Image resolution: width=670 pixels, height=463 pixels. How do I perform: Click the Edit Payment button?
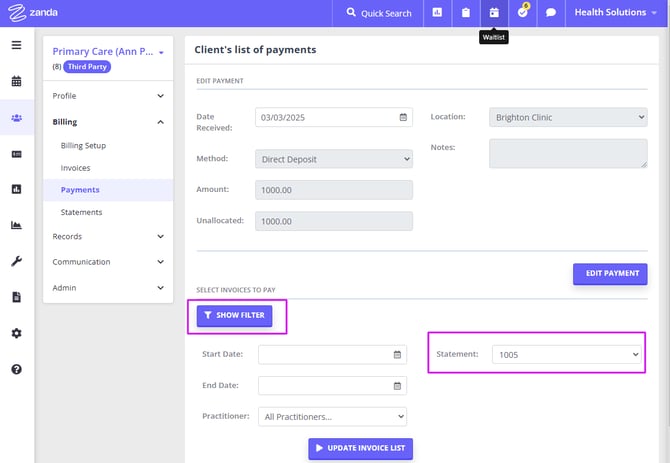click(x=609, y=273)
